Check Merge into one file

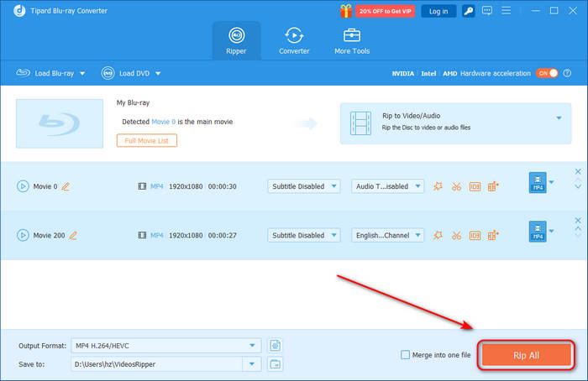406,355
